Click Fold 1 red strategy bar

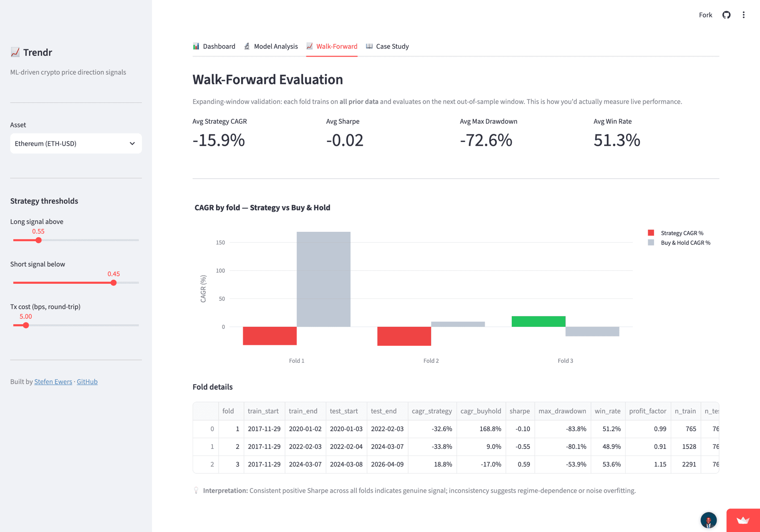tap(270, 336)
